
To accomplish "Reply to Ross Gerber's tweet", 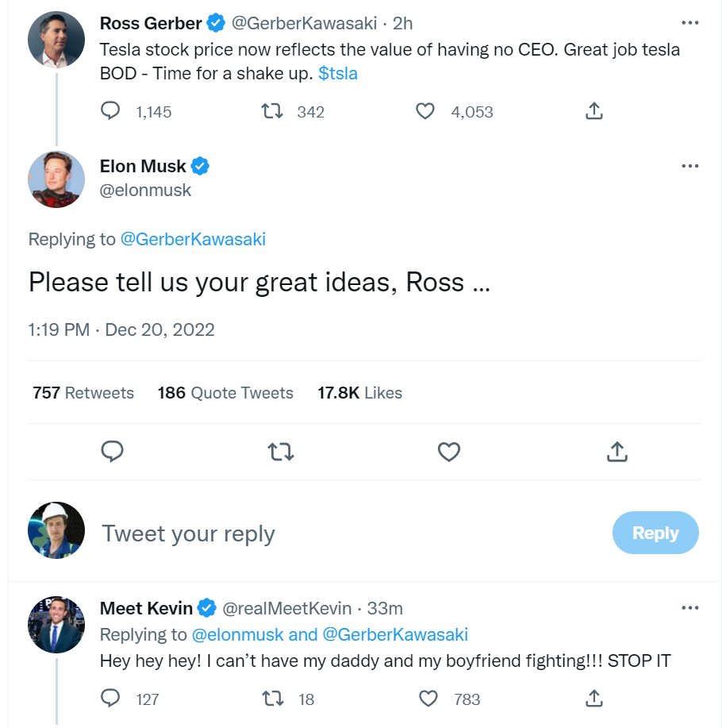I will click(x=111, y=111).
